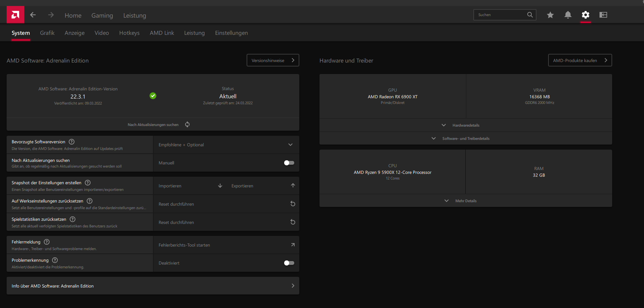Open the Empfohlene + Optional dropdown

point(226,145)
